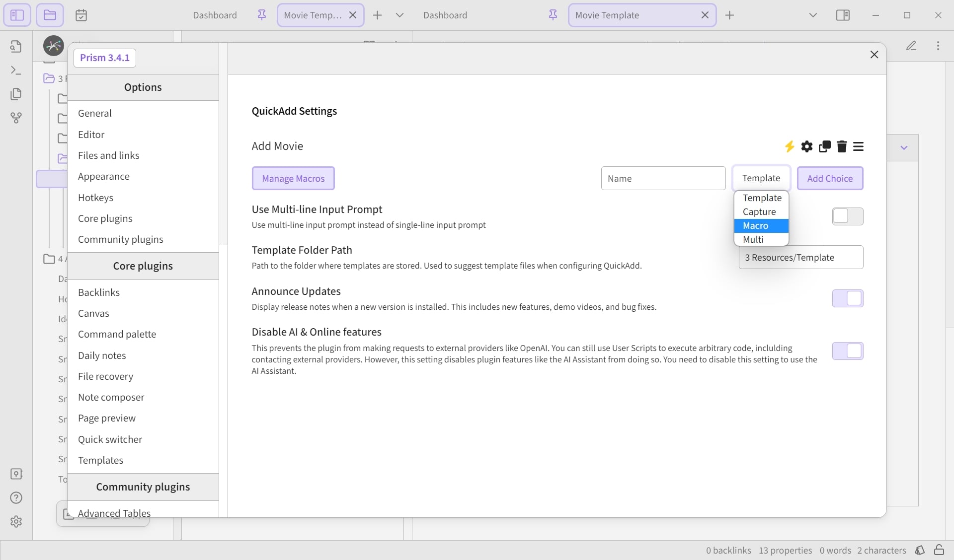The image size is (954, 560).
Task: Toggle Announce Updates switch
Action: pos(848,298)
